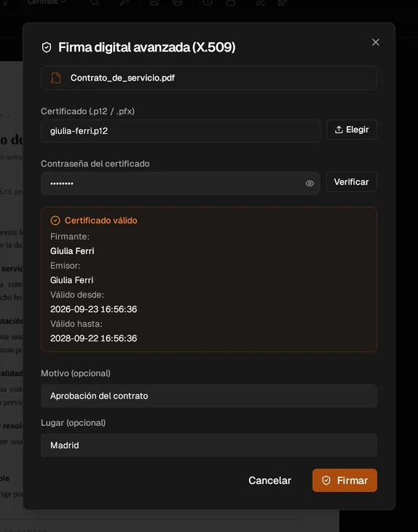The width and height of the screenshot is (418, 532).
Task: Click the Firmante: label
Action: coord(70,237)
